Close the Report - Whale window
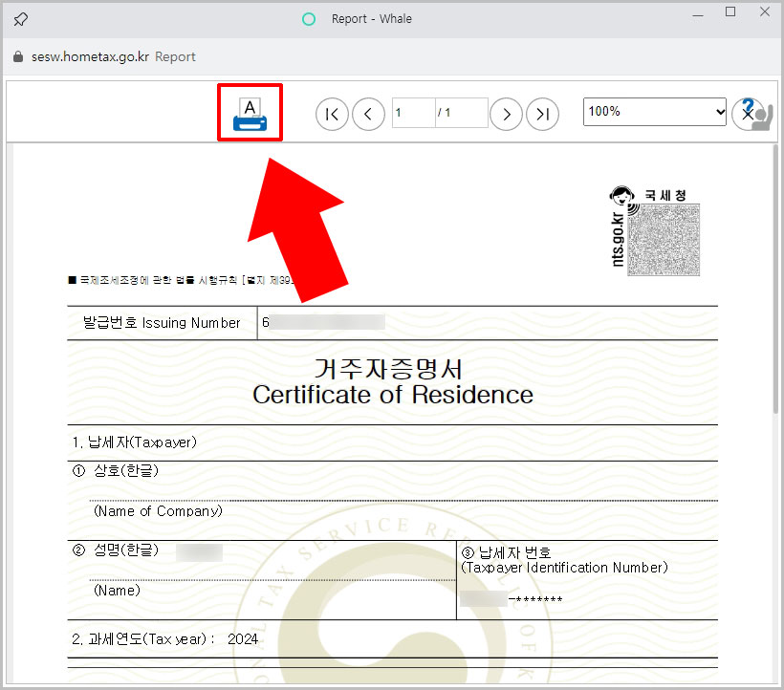The height and width of the screenshot is (690, 784). pos(765,12)
